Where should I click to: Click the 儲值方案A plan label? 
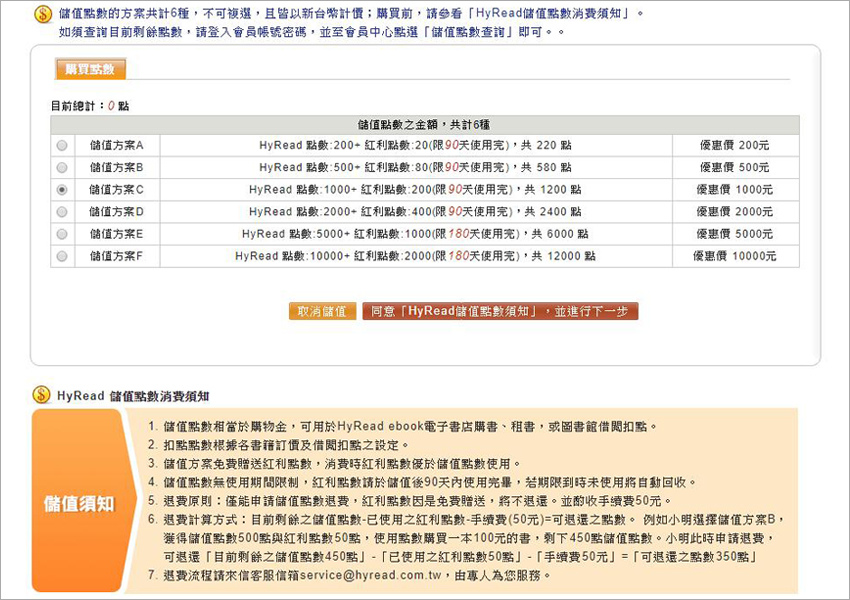pyautogui.click(x=117, y=146)
